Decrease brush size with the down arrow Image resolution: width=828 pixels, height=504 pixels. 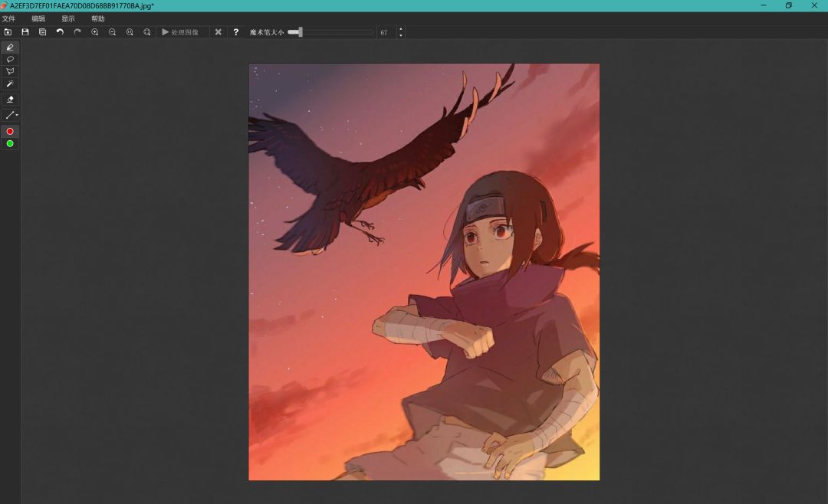(x=401, y=35)
